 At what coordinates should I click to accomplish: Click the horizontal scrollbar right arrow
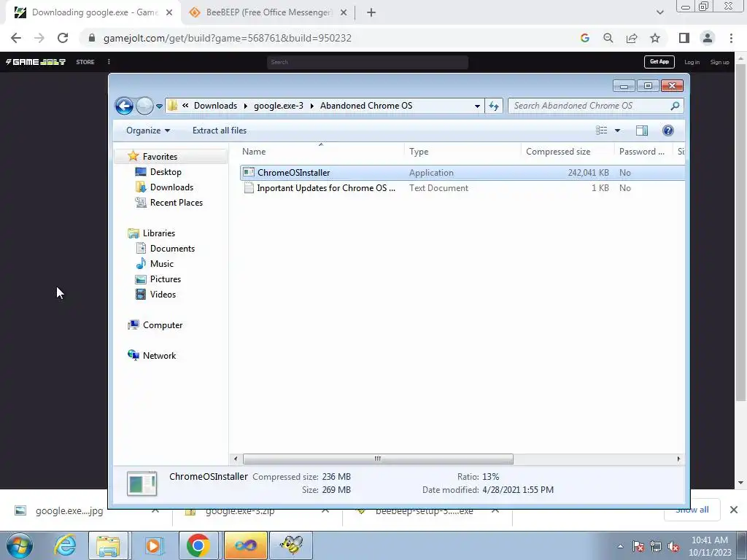[x=678, y=459]
